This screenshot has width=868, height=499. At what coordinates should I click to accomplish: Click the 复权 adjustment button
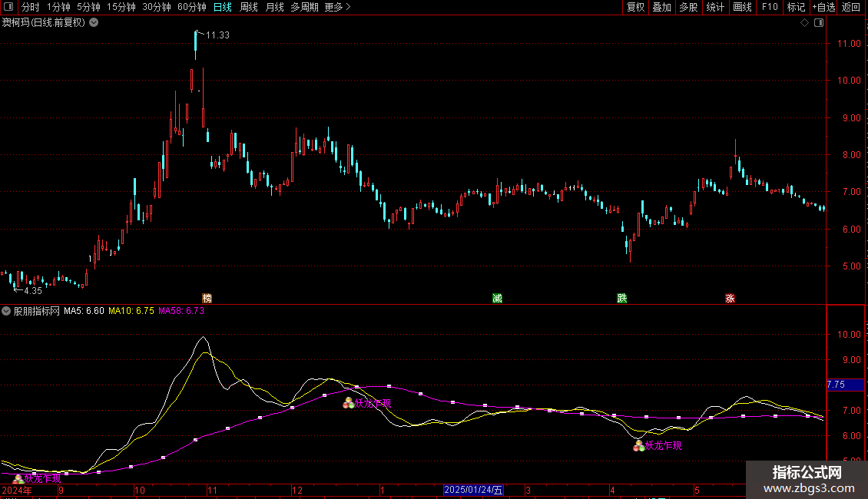click(x=635, y=7)
